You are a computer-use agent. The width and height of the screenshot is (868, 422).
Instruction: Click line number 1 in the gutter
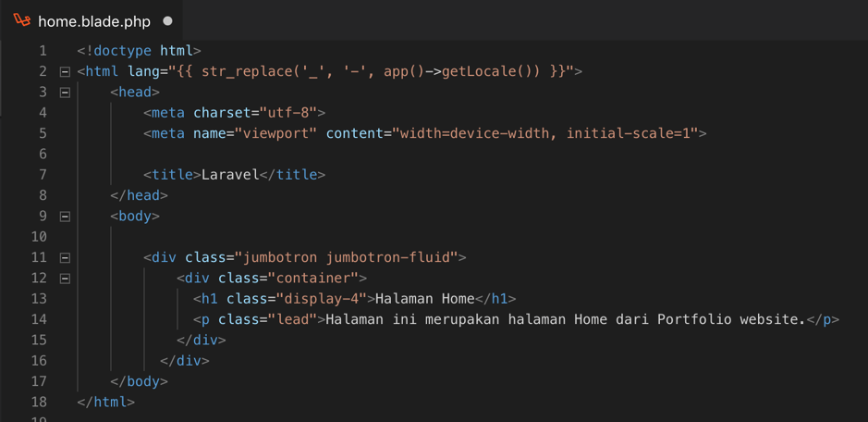pos(43,51)
